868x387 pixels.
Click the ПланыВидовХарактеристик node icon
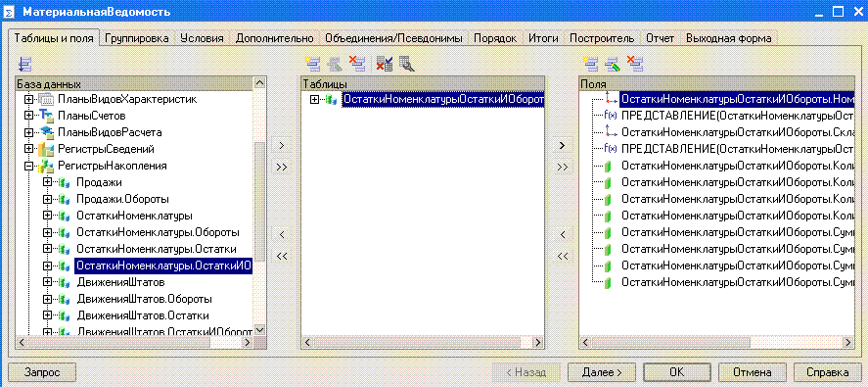(x=47, y=99)
